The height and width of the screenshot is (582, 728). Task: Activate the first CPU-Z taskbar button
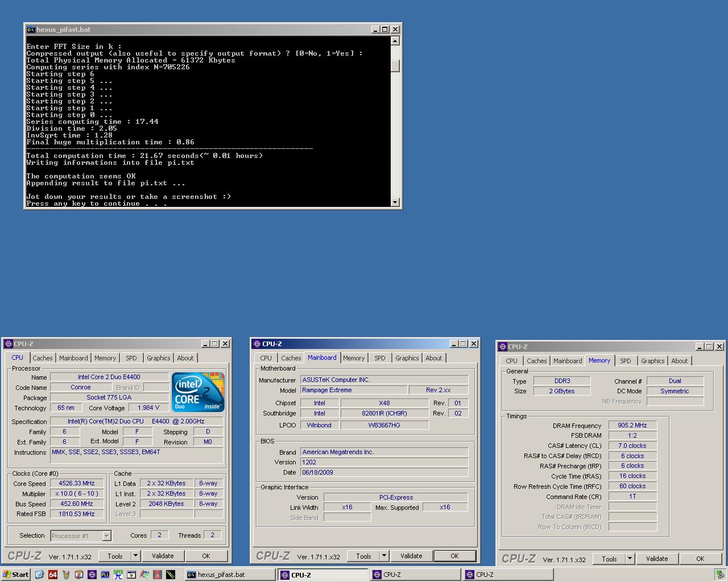click(x=322, y=575)
